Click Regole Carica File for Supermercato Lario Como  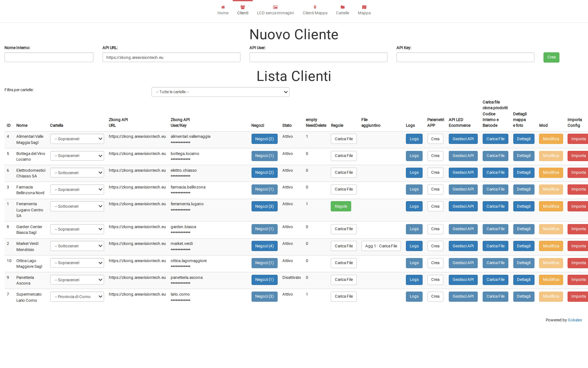click(344, 296)
